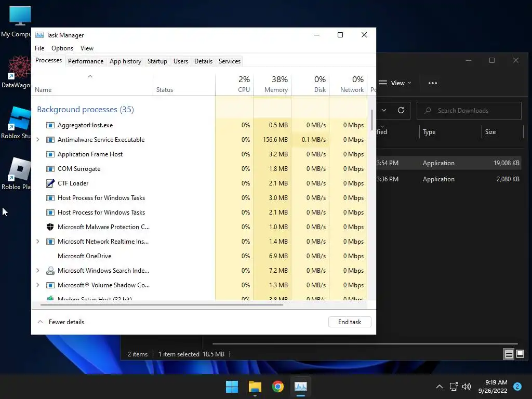The width and height of the screenshot is (532, 399).
Task: Open the volume control tray icon
Action: (x=467, y=387)
